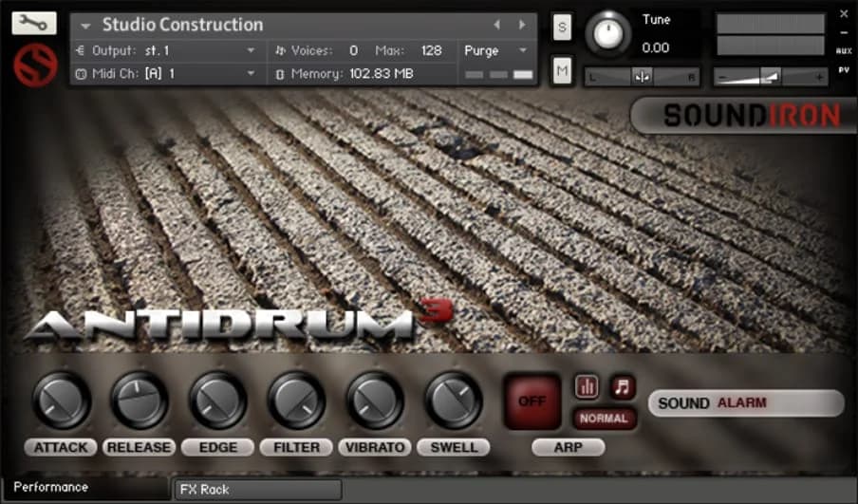Click the output volume slider handle
Screen dimensions: 858x504
pyautogui.click(x=771, y=77)
